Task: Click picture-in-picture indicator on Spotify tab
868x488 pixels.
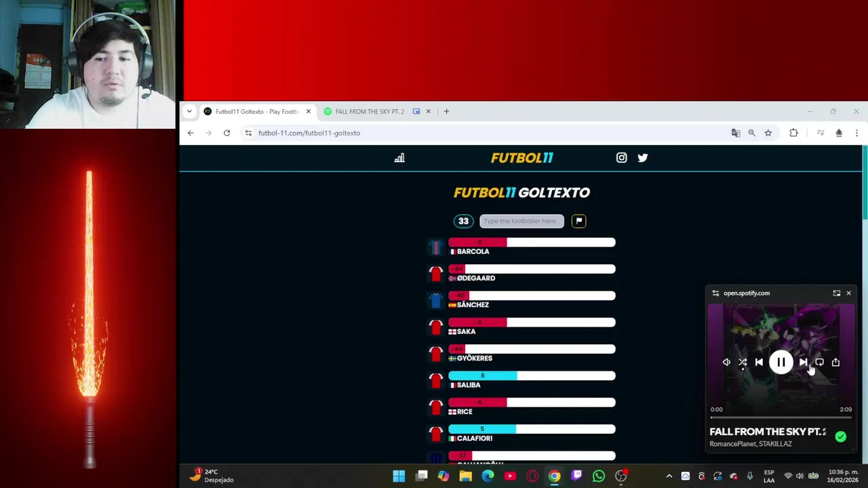Action: (416, 111)
